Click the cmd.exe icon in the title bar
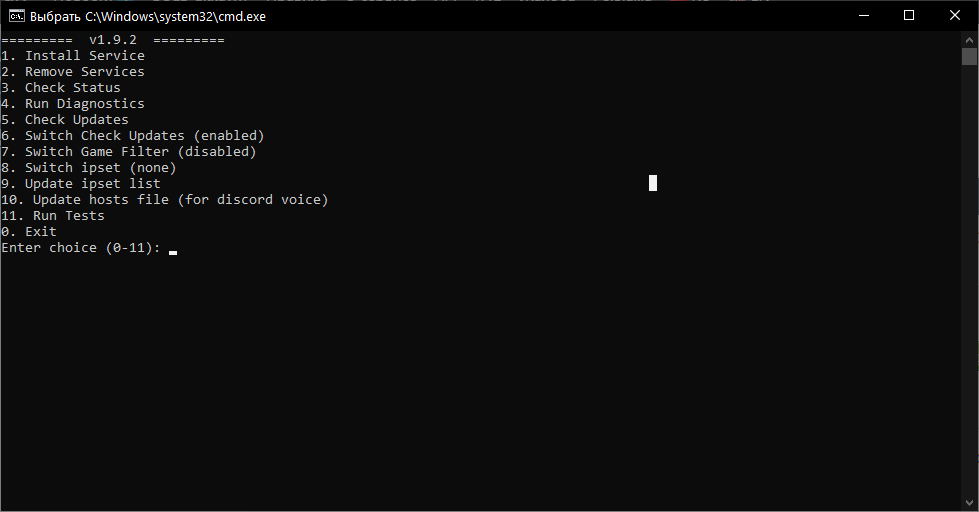The width and height of the screenshot is (979, 512). tap(15, 16)
